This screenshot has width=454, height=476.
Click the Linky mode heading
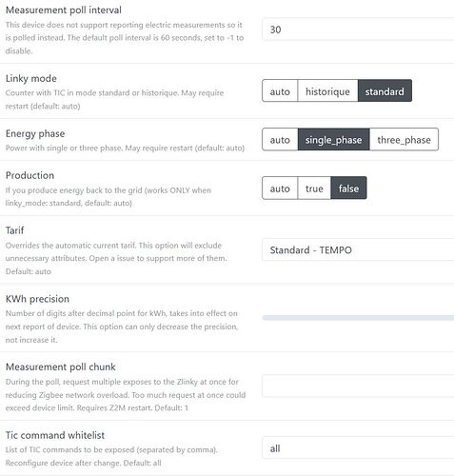[31, 78]
